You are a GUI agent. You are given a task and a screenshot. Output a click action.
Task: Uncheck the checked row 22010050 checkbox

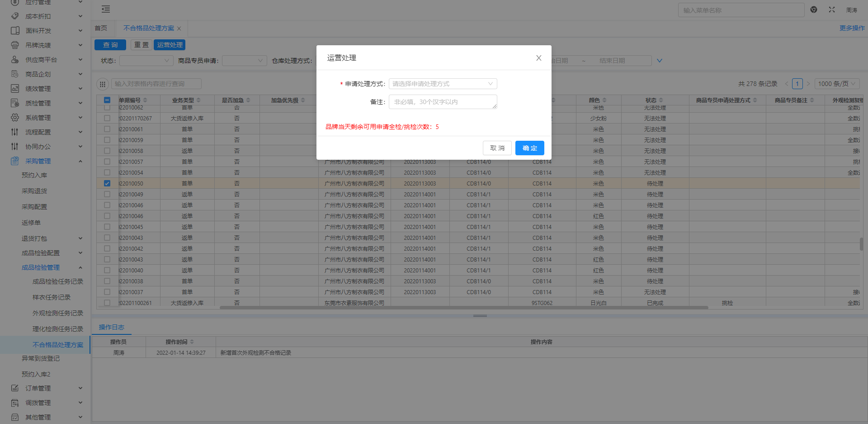point(107,183)
